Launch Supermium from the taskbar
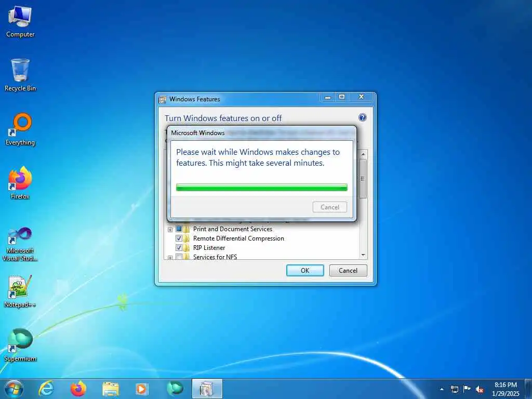 (175, 389)
